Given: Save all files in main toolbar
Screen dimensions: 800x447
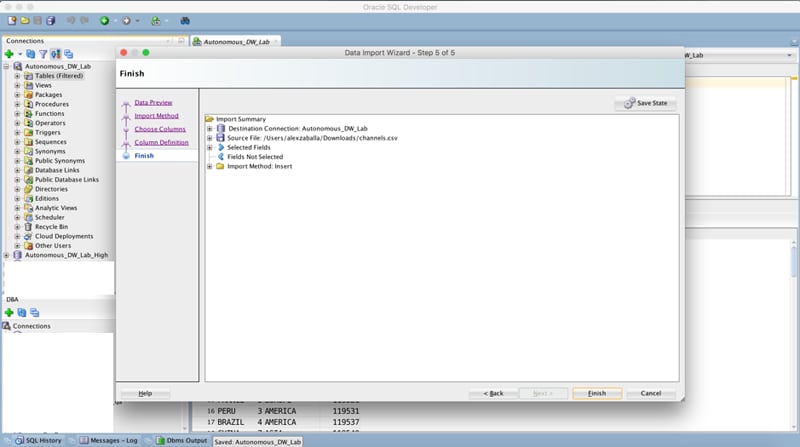Looking at the screenshot, I should pyautogui.click(x=51, y=20).
